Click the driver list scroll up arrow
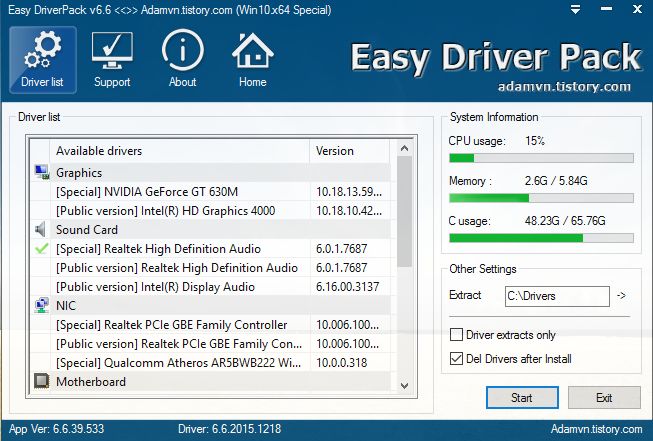Screen dimensions: 653x441 tap(404, 148)
